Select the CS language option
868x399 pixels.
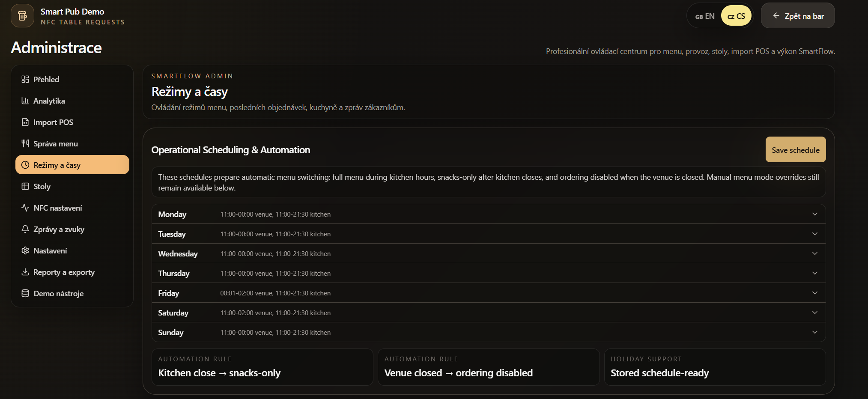736,16
